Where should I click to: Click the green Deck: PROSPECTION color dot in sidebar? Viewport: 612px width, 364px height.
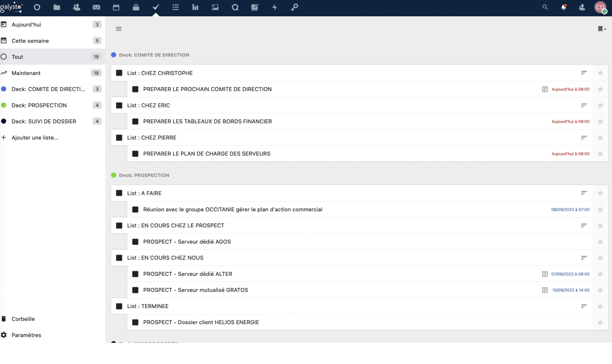4,105
